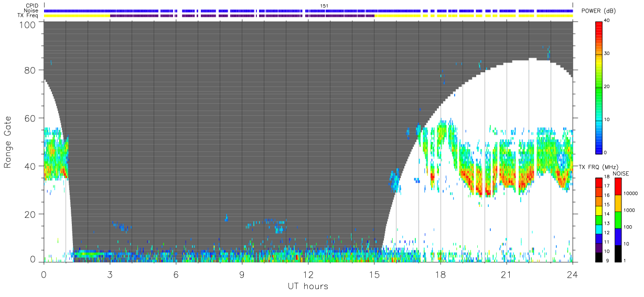This screenshot has width=644, height=297.
Task: Click the TX FRQ (MHz) color bar
Action: (599, 219)
